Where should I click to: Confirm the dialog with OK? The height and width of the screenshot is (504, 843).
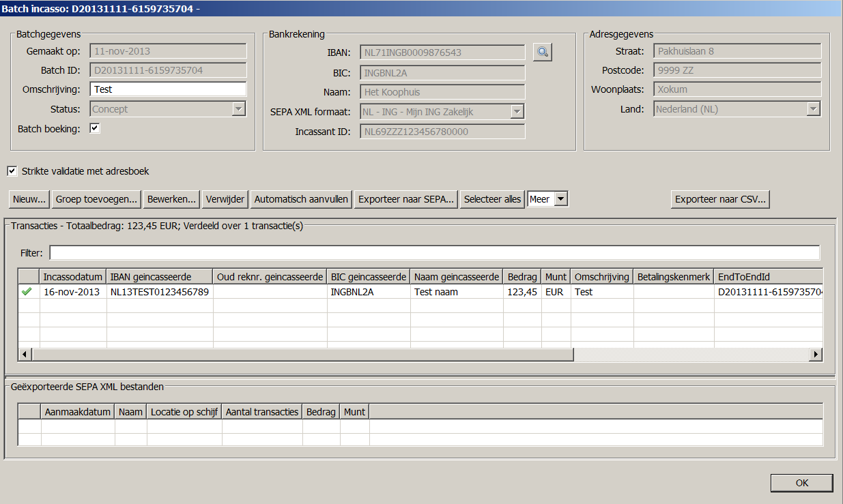802,483
